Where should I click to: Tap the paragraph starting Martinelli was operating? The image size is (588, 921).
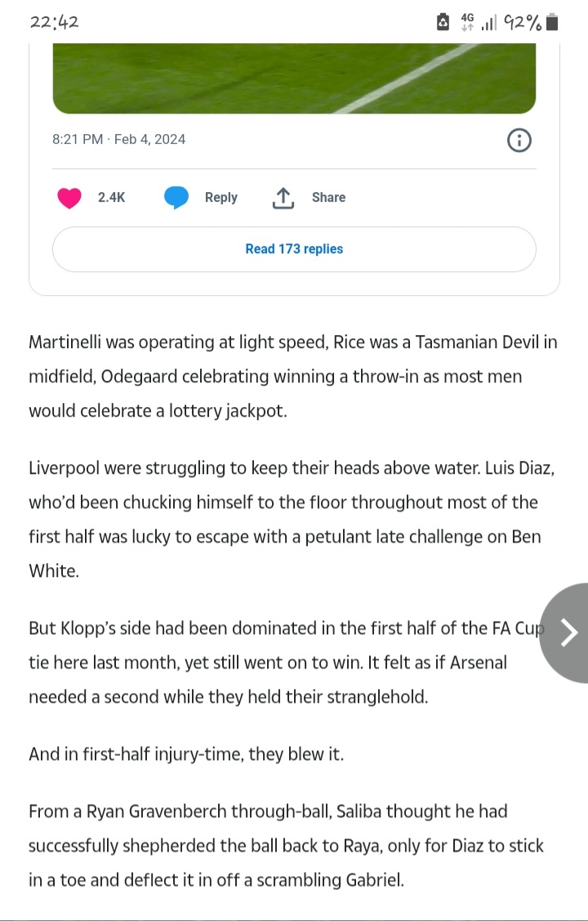pyautogui.click(x=293, y=377)
